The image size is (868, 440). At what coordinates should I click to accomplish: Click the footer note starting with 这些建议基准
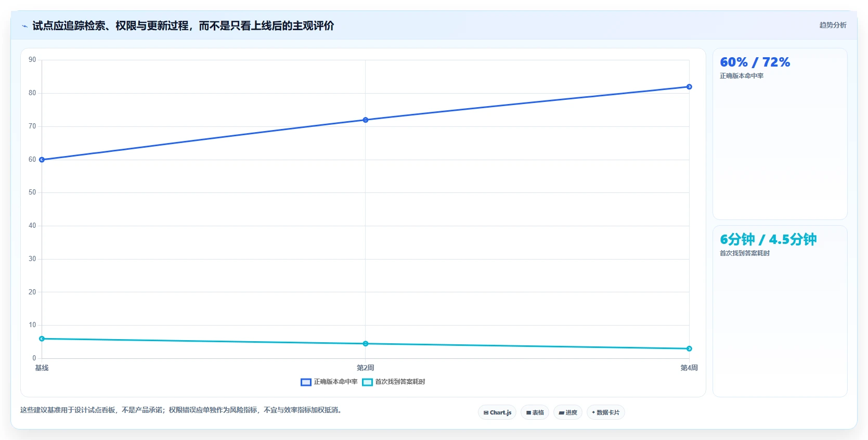[x=182, y=410]
